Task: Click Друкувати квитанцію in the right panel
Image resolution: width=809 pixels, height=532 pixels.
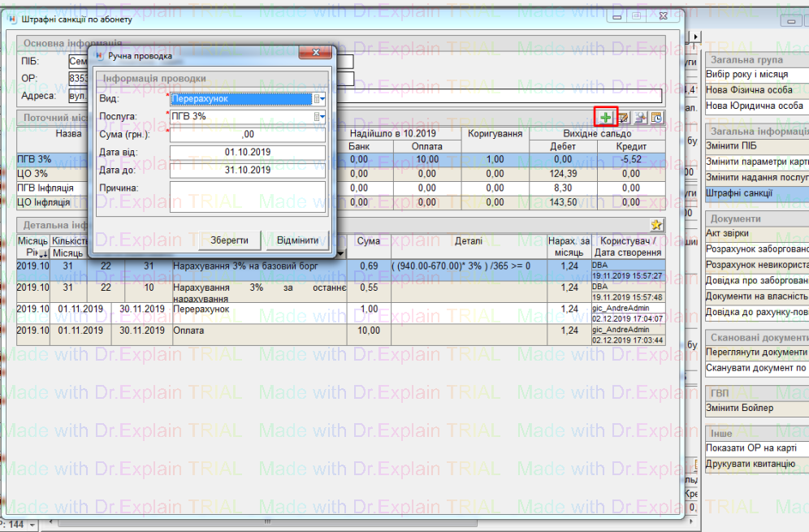Action: point(755,464)
